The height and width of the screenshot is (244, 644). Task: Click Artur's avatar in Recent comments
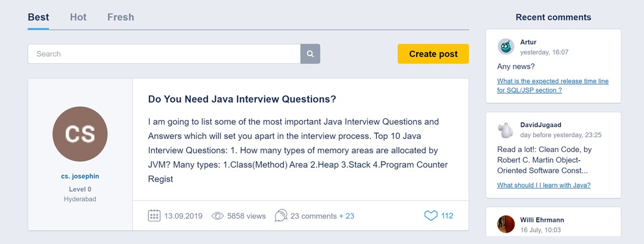[506, 47]
